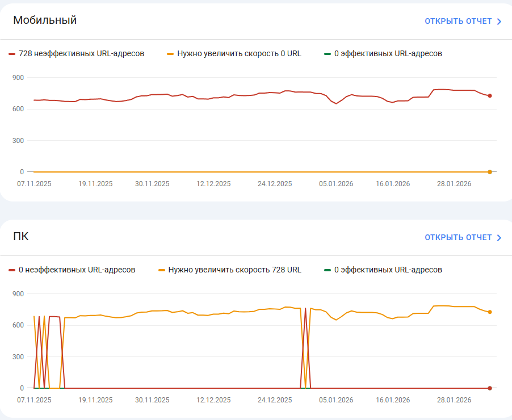
Task: Click red endpoint dot on Mobile chart line
Action: (490, 96)
